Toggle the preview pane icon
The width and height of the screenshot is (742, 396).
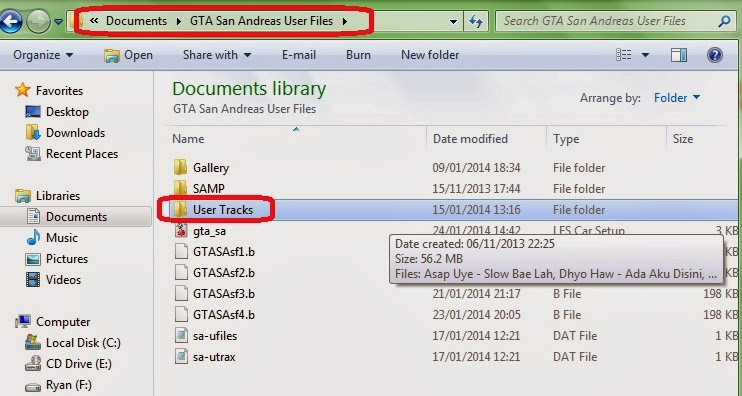pyautogui.click(x=679, y=55)
